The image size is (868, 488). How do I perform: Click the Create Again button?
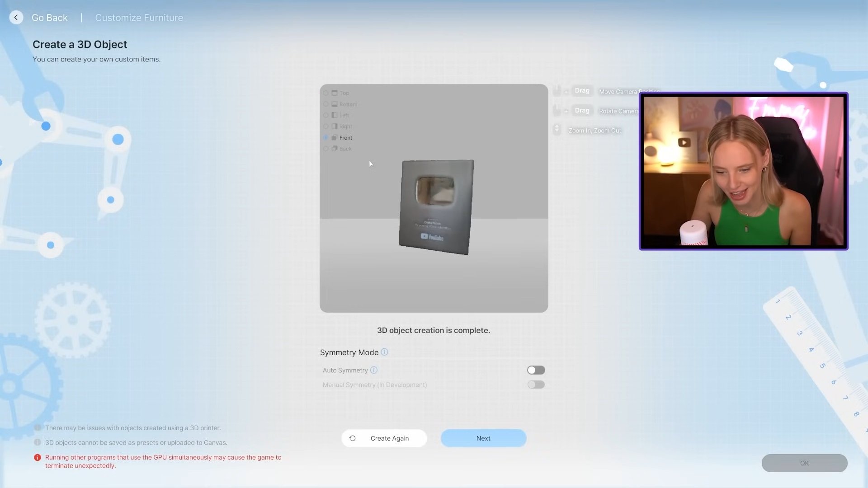click(x=385, y=438)
